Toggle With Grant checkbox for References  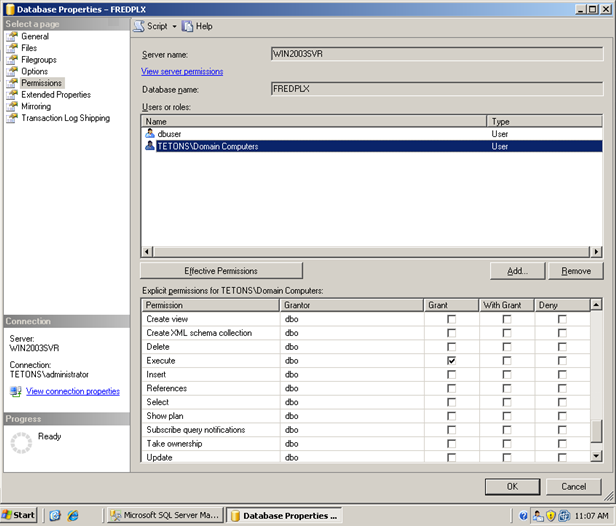(x=507, y=389)
